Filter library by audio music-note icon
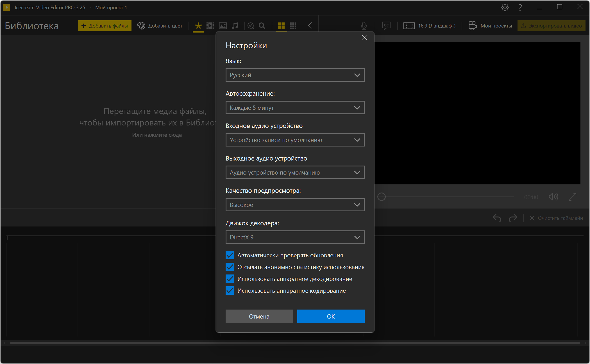 pyautogui.click(x=235, y=26)
